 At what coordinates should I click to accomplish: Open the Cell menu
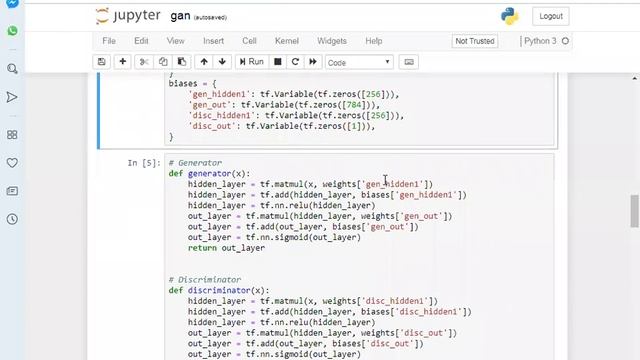(249, 41)
